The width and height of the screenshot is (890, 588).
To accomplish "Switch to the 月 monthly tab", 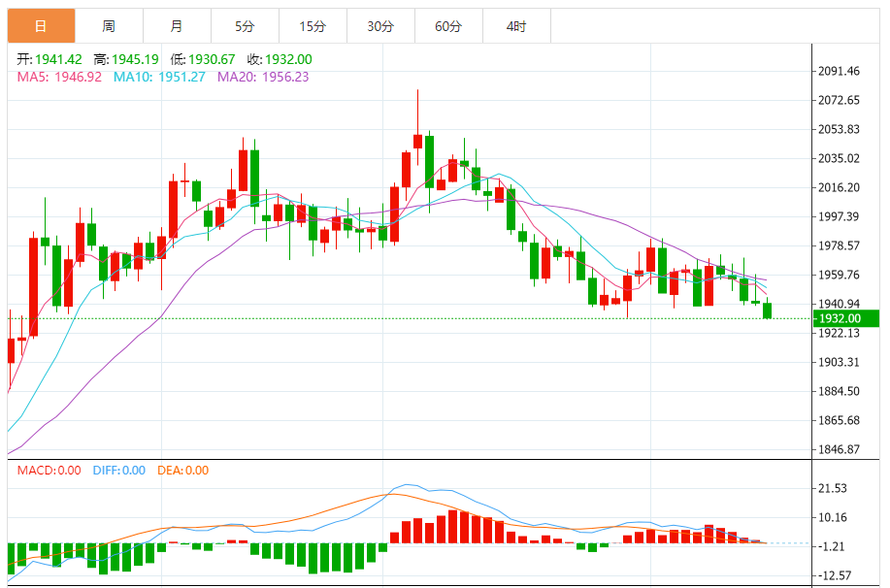I will 177,26.
